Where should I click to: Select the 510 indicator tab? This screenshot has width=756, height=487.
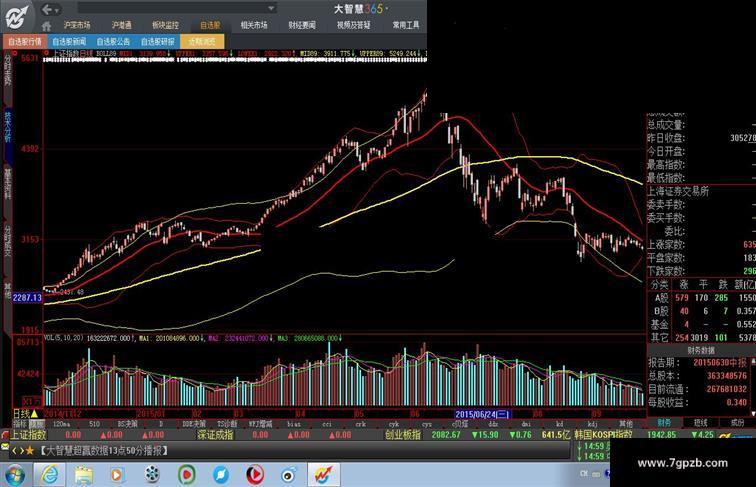tap(94, 424)
